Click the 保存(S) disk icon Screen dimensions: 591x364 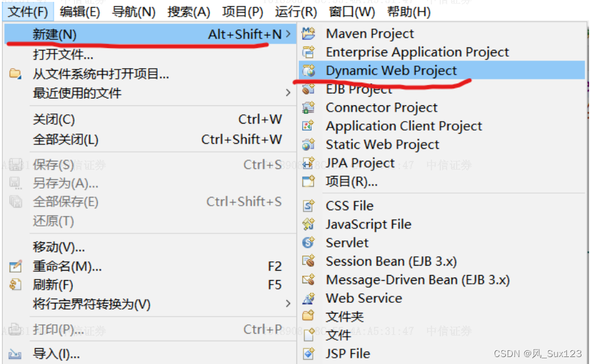pos(15,164)
